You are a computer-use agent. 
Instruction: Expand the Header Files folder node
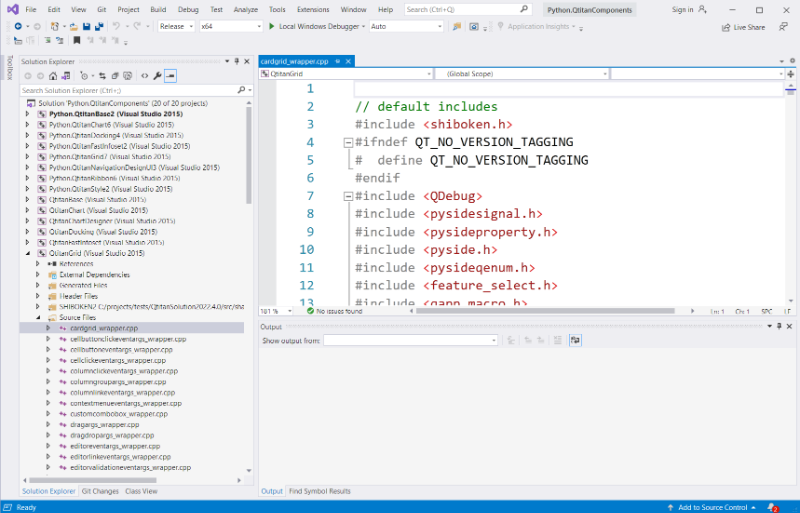coord(38,296)
